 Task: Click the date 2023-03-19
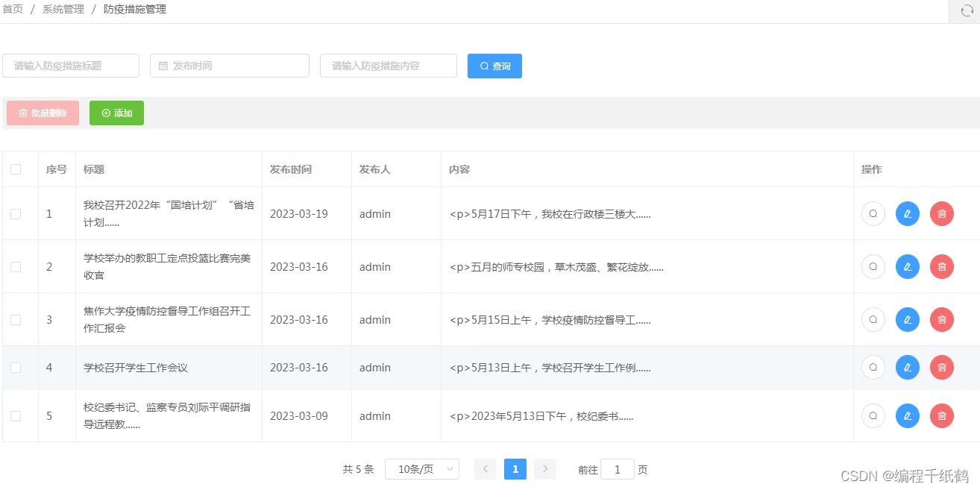tap(299, 214)
